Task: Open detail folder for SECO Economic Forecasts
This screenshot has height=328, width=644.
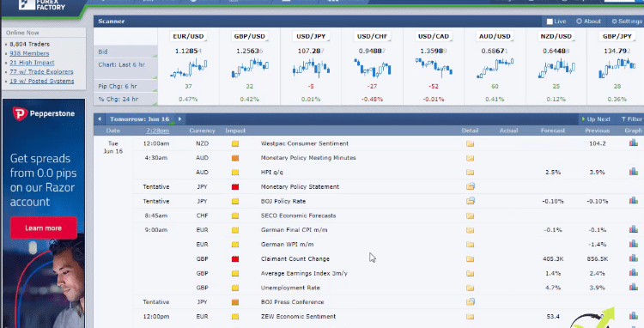Action: pos(470,216)
